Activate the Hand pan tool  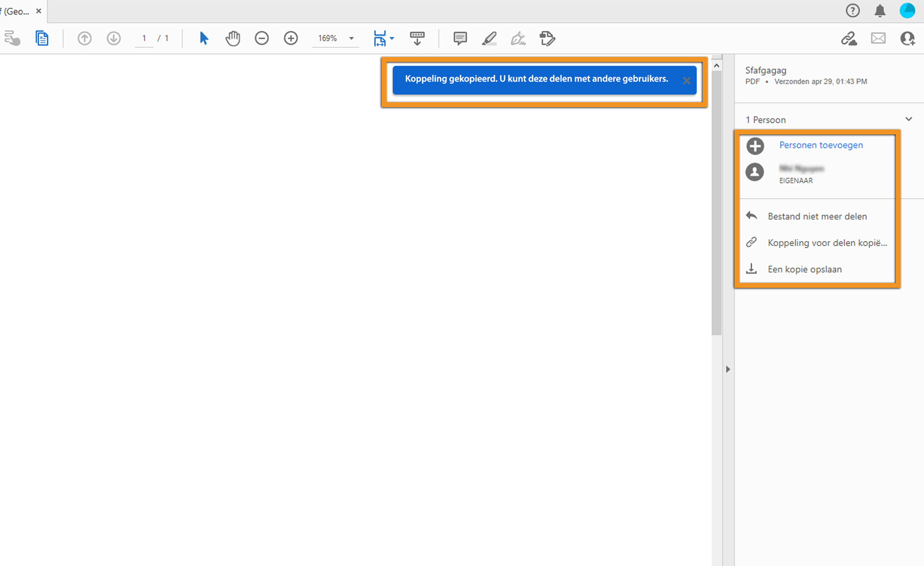pos(232,38)
